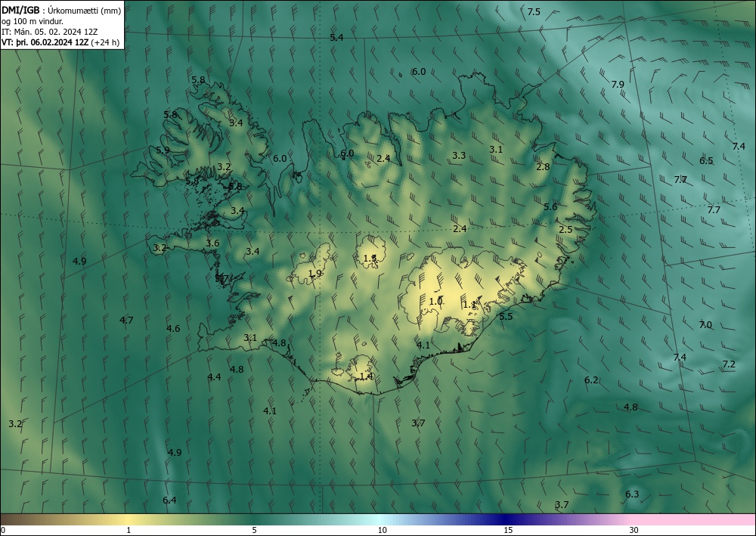This screenshot has height=536, width=756.
Task: Click the 1 label on the color scale
Action: [x=129, y=530]
